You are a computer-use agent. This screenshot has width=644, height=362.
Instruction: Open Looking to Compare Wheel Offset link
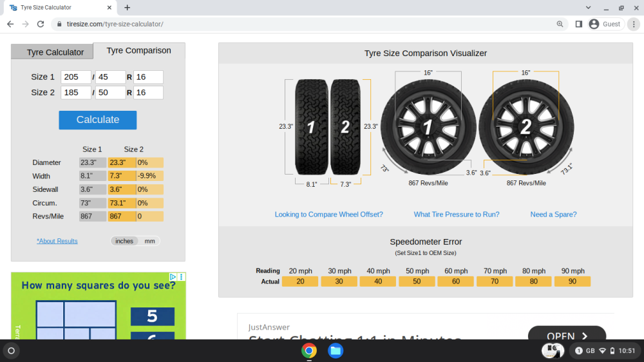click(328, 214)
